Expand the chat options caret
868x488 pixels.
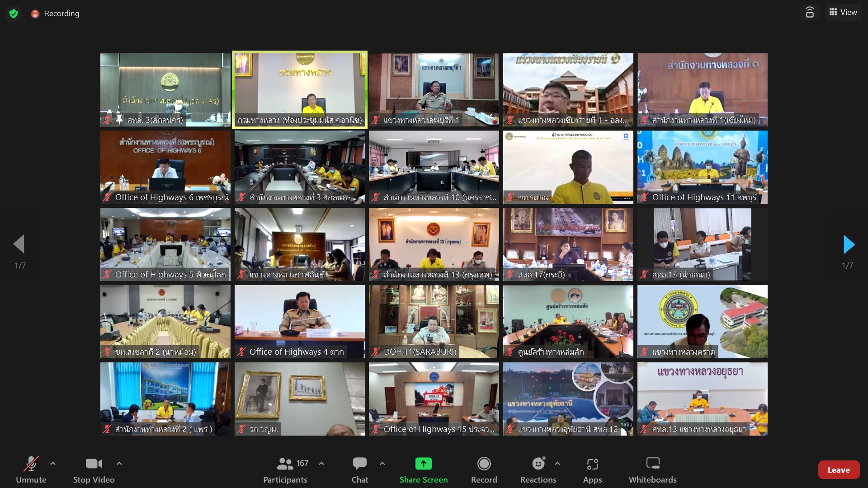click(x=382, y=464)
